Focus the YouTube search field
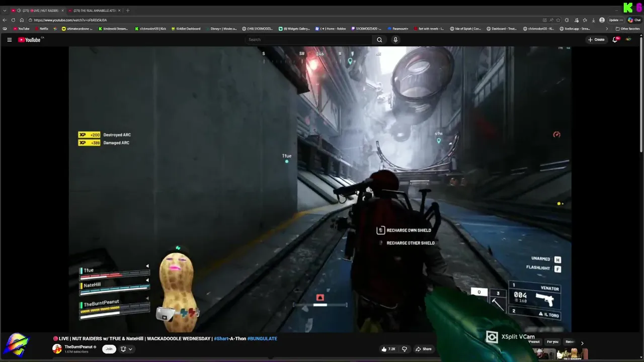The image size is (644, 362). (308, 40)
